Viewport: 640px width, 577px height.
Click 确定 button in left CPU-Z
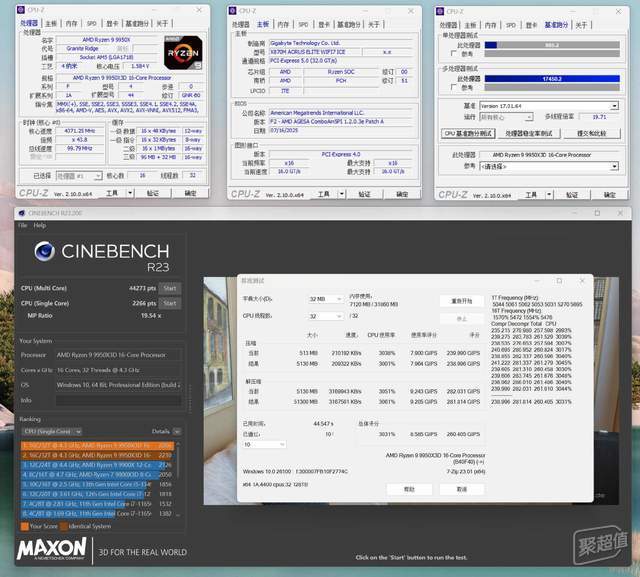point(191,193)
